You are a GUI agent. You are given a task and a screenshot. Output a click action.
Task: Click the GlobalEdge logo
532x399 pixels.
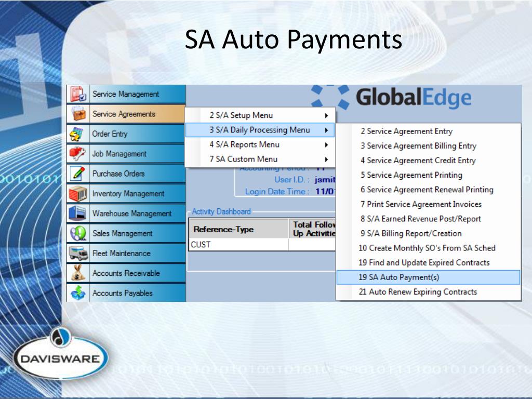pyautogui.click(x=391, y=97)
